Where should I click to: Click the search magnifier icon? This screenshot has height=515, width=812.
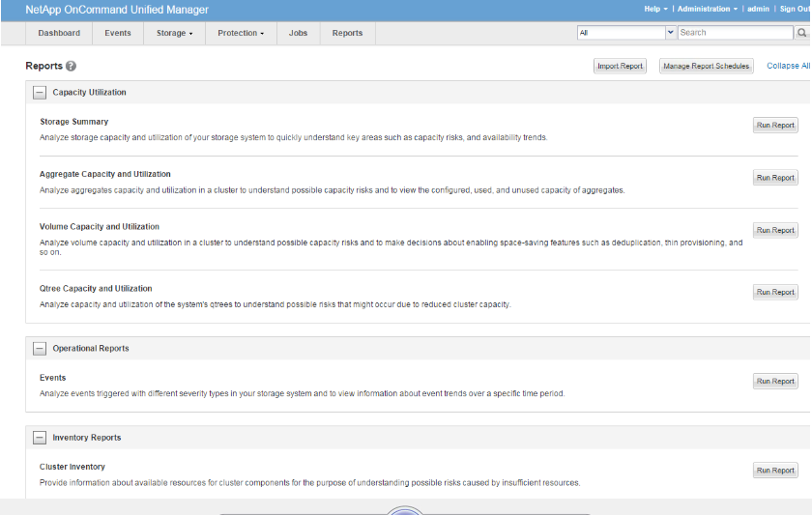[x=801, y=33]
